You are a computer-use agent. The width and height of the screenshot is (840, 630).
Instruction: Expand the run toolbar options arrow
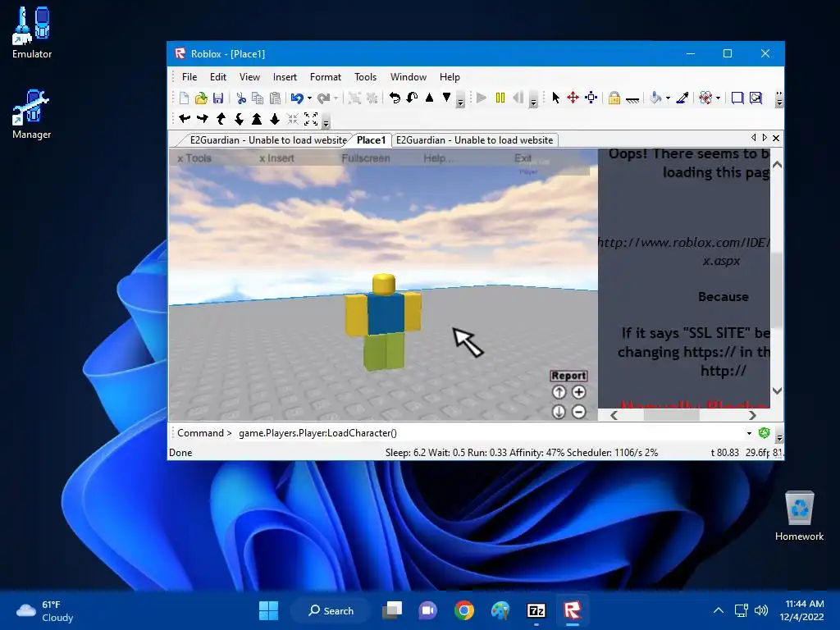click(x=533, y=101)
